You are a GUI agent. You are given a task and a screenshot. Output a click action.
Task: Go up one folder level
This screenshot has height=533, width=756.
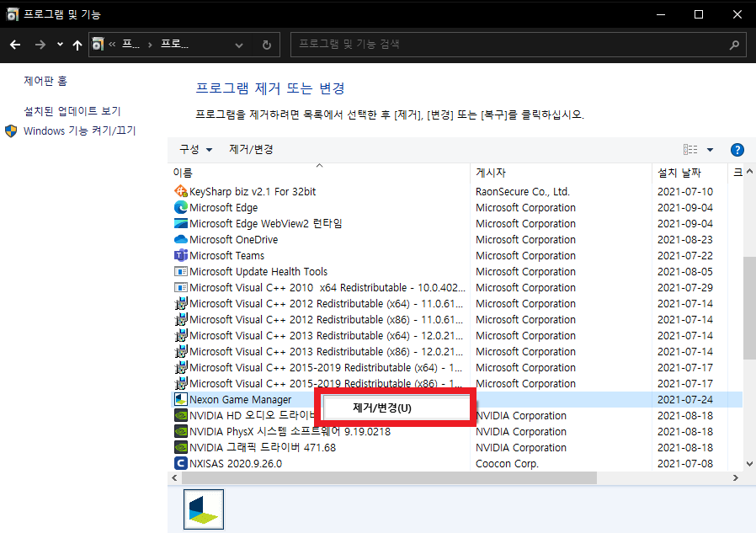77,45
